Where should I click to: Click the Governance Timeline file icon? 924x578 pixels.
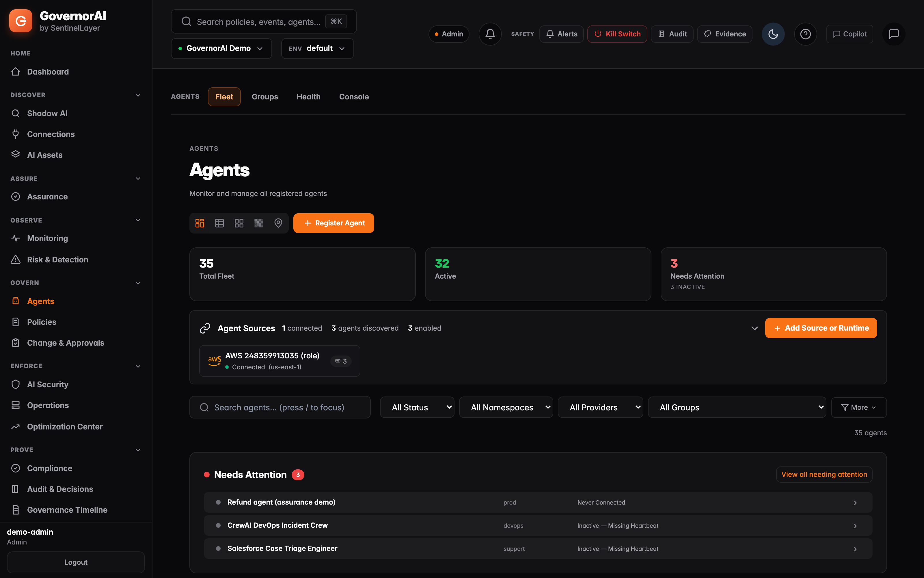point(16,510)
